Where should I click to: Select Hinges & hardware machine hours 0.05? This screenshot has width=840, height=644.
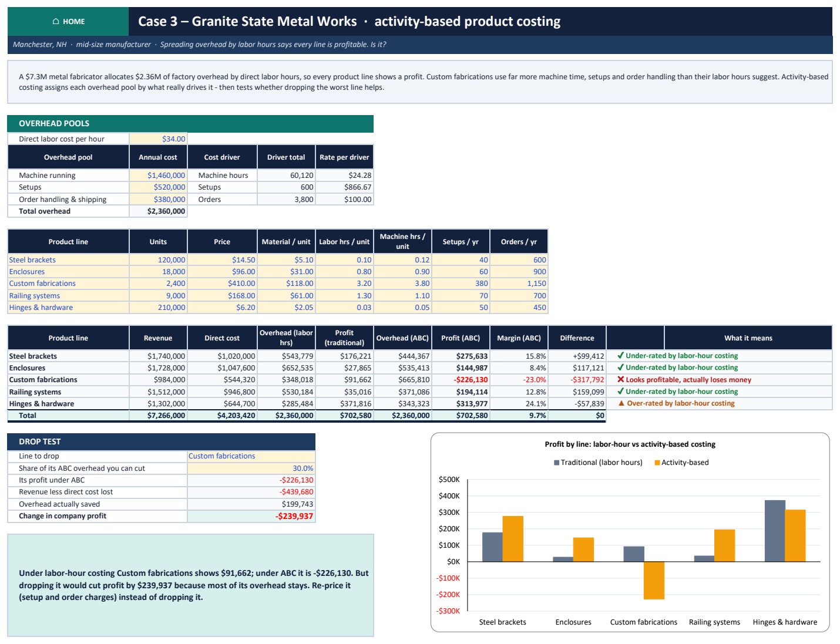click(x=402, y=308)
